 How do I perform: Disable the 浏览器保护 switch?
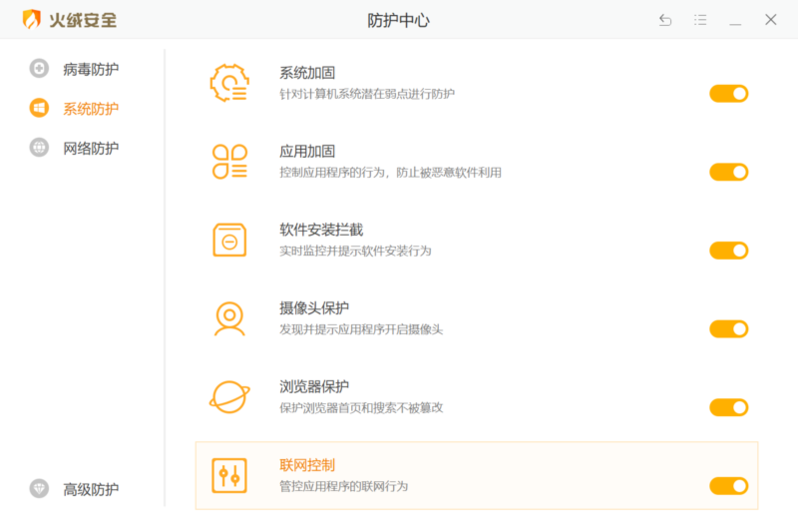click(728, 407)
